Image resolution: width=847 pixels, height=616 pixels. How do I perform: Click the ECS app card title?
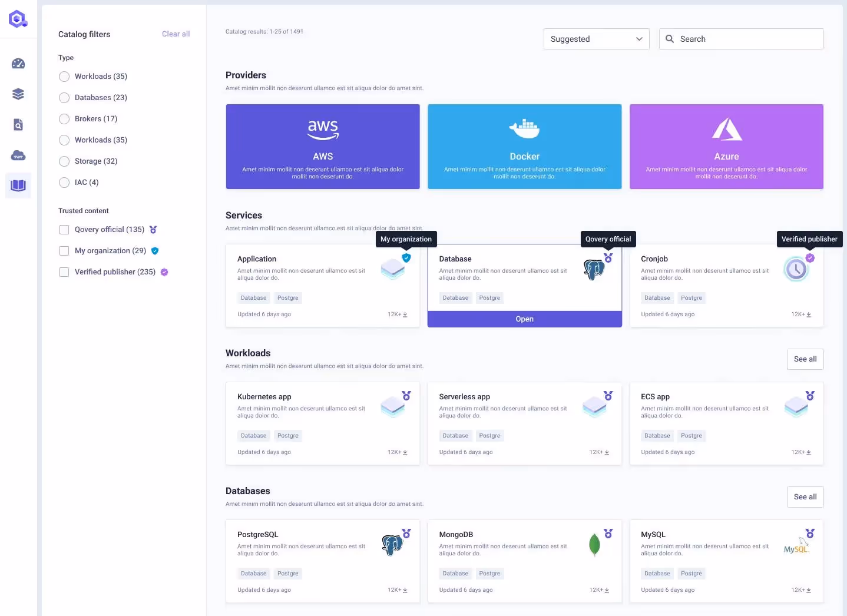tap(655, 397)
